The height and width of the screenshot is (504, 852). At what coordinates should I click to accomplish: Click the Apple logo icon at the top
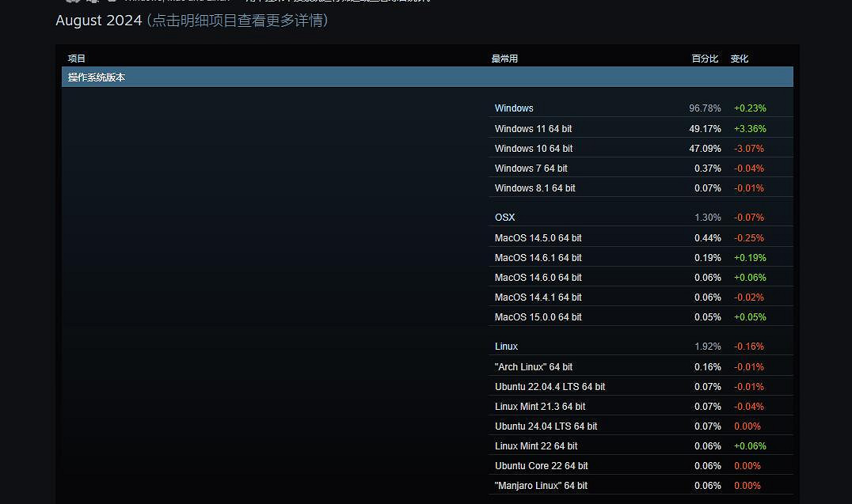[x=92, y=2]
